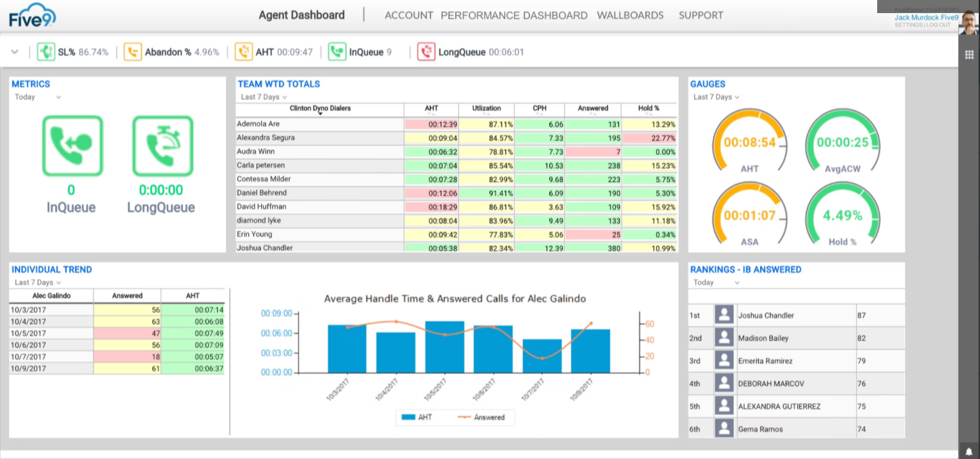Click the AHT orange gauge
980x459 pixels.
point(750,143)
